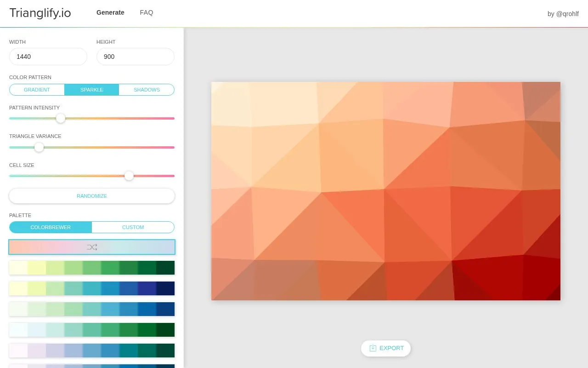
Task: Edit the Height input field
Action: click(x=136, y=57)
